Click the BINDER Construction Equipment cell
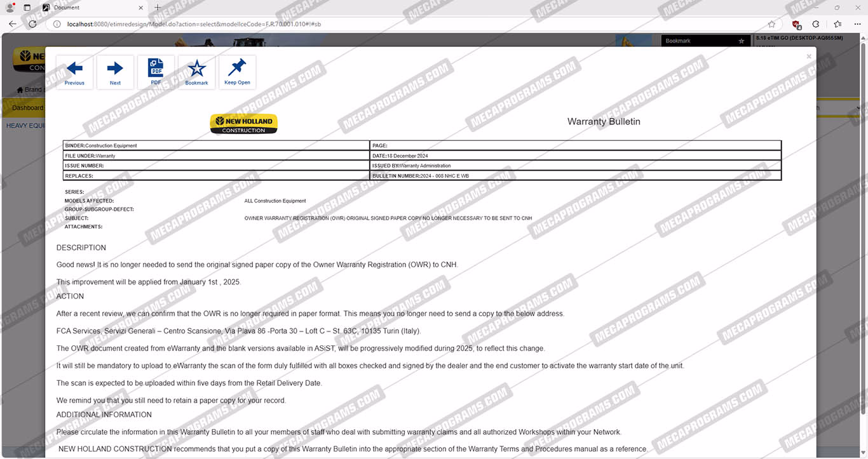The image size is (868, 459). [216, 145]
